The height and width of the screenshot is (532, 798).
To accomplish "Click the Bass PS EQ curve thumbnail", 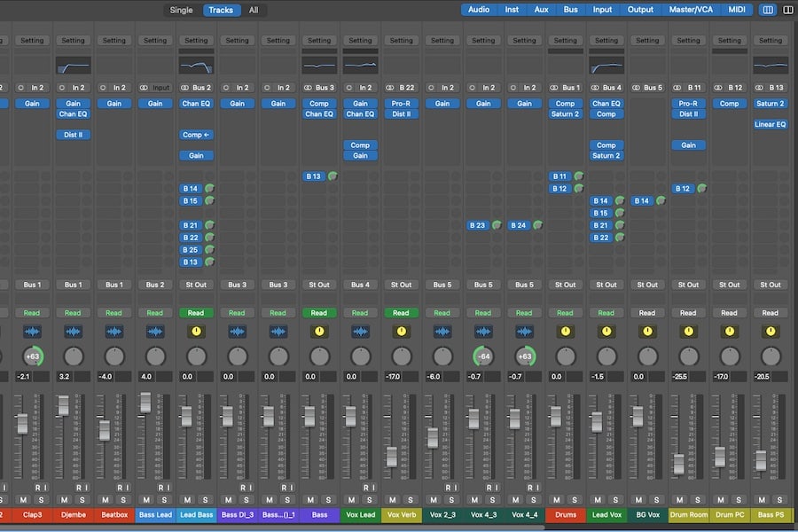I will tap(770, 66).
